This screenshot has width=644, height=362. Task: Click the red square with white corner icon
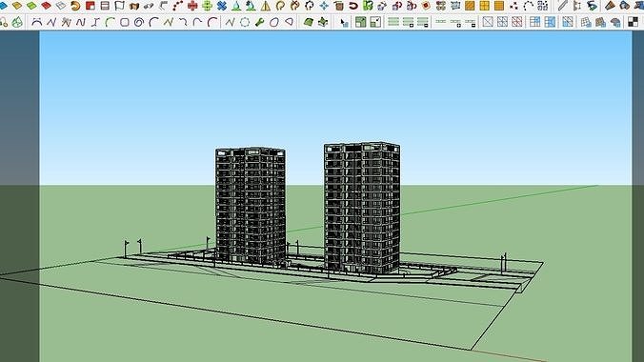90,6
